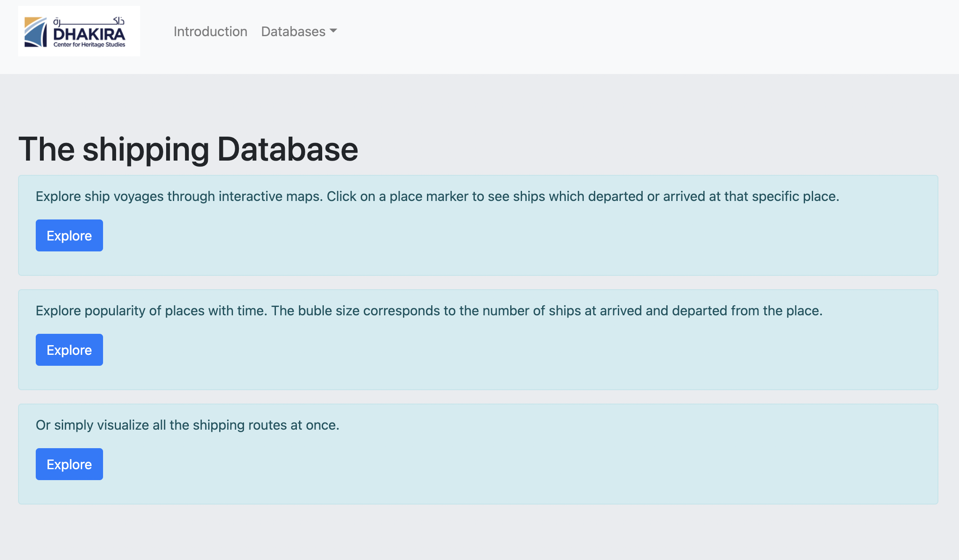Viewport: 959px width, 560px height.
Task: Click the sentence about buble size and ships
Action: 547,311
